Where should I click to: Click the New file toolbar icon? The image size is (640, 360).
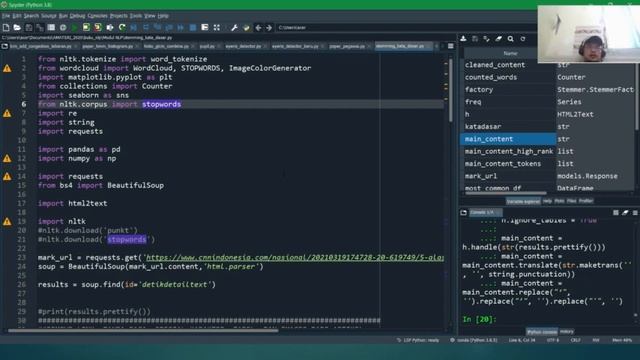(6, 27)
